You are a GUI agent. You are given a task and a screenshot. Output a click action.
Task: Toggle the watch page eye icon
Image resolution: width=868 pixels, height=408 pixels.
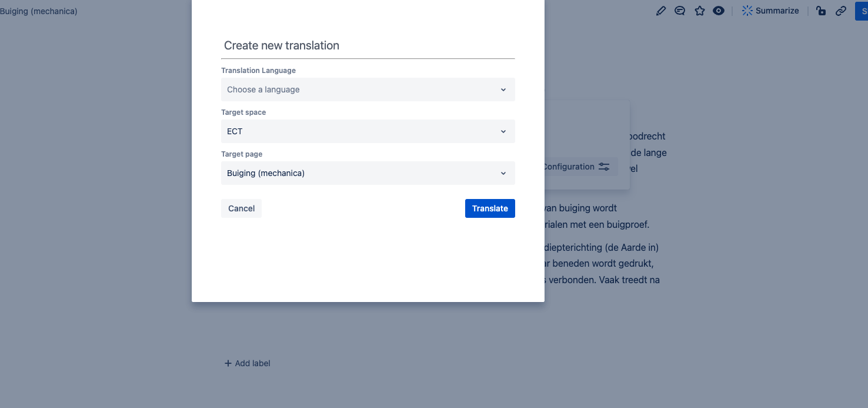coord(719,11)
